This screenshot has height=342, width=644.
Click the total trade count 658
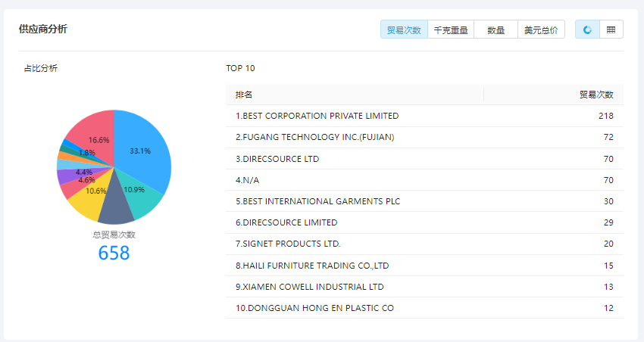pyautogui.click(x=114, y=253)
